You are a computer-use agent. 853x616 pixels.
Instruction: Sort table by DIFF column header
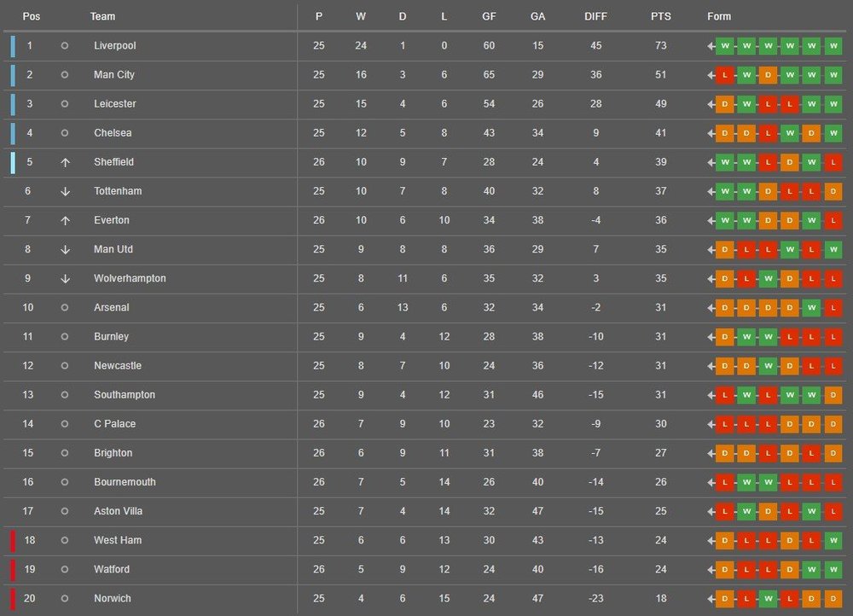point(595,16)
